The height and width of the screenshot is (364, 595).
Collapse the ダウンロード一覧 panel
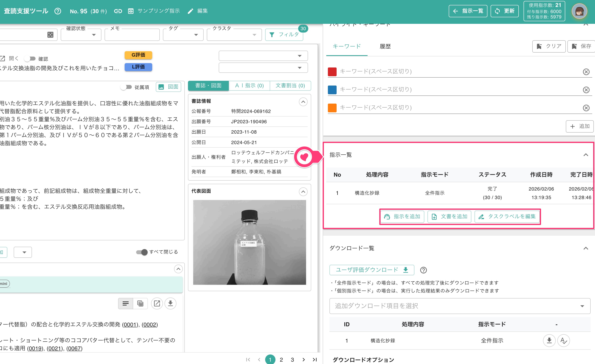tap(586, 248)
